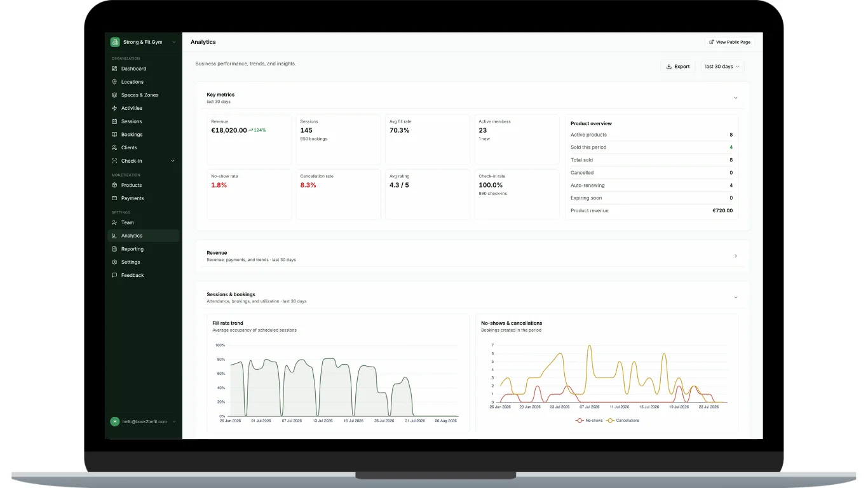
Task: Open the Payments menu item
Action: [x=144, y=198]
